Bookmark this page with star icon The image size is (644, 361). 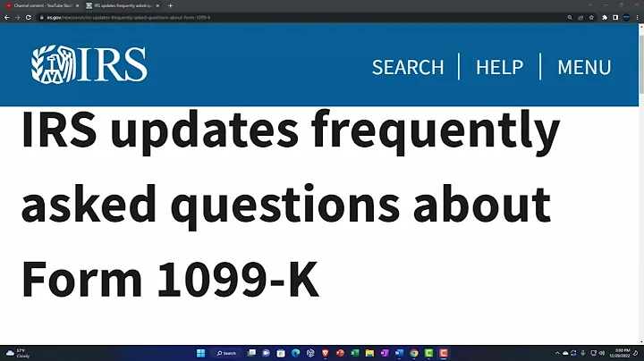click(x=591, y=18)
